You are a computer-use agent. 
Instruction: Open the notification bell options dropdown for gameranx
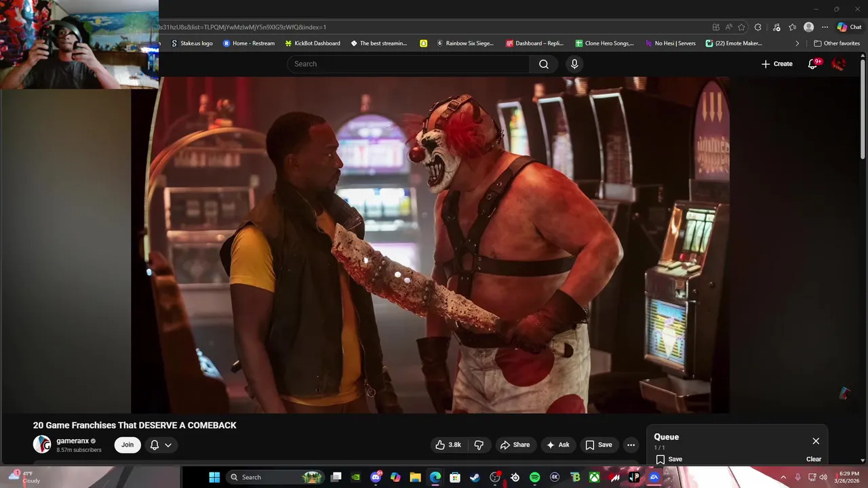point(161,445)
